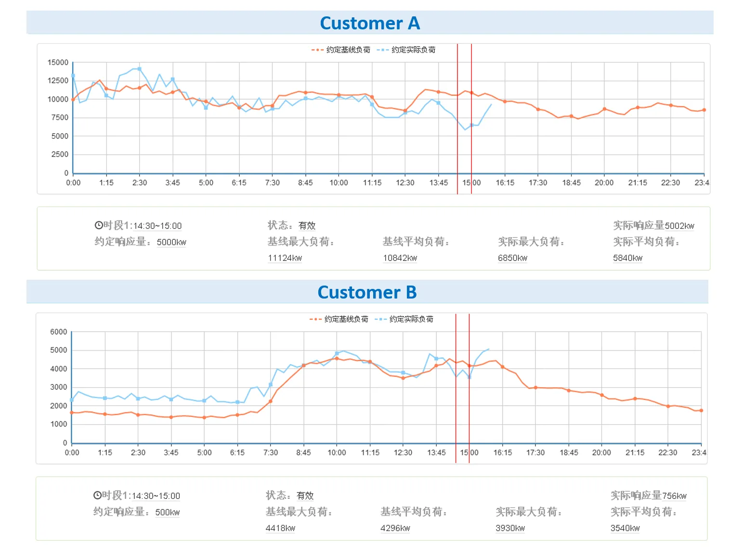Screen dimensions: 743x560
Task: Click the 6850kw actual max load value
Action: (512, 258)
